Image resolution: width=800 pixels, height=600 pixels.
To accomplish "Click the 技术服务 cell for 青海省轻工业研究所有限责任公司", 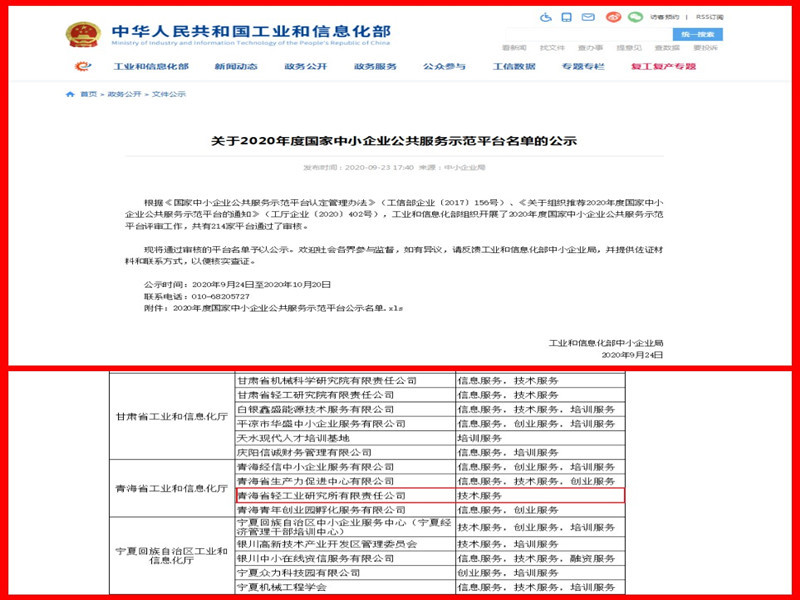I will 540,495.
